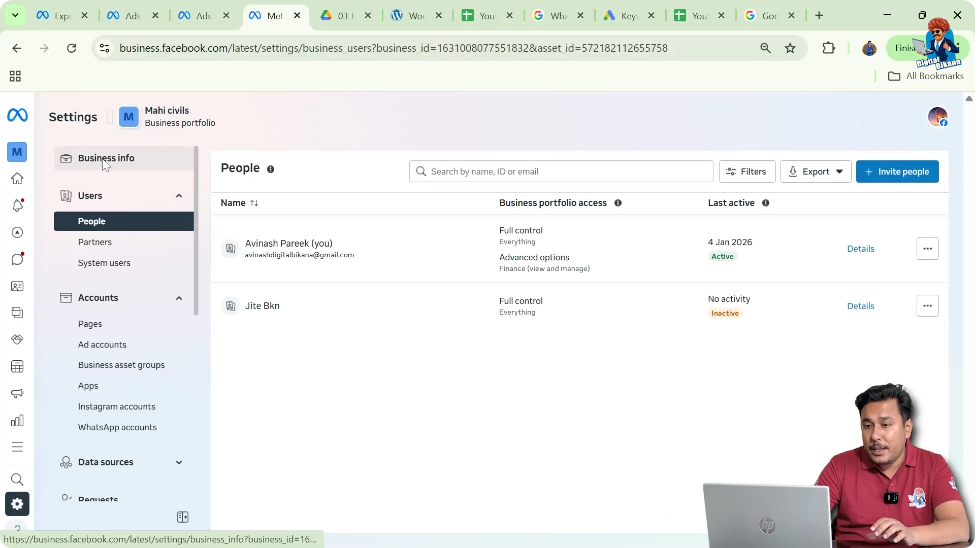
Task: Expand the Data sources section
Action: (x=179, y=463)
